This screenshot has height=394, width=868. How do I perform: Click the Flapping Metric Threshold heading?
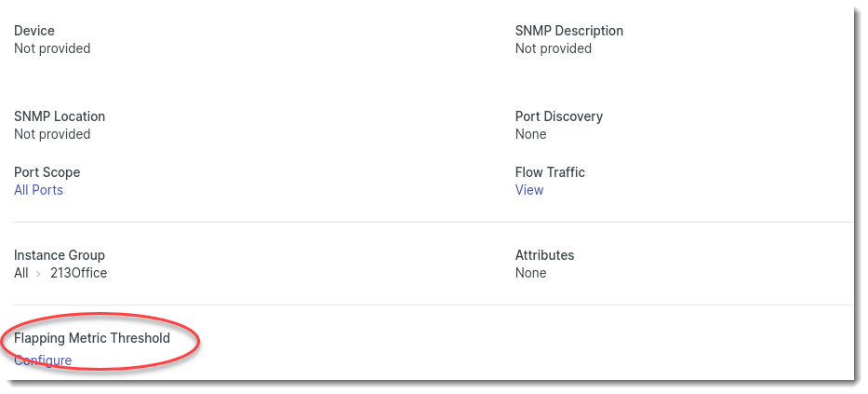(92, 338)
